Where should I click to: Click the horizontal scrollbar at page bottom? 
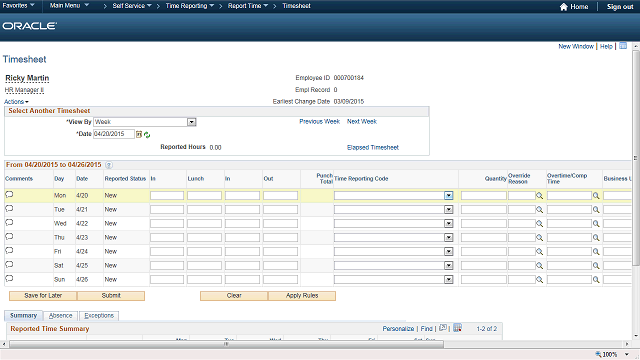tap(227, 344)
